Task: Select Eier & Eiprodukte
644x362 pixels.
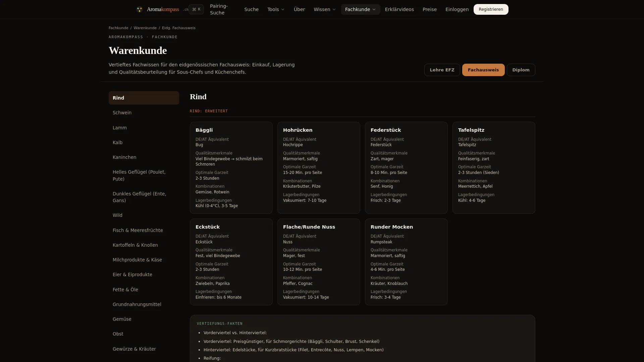Action: 144,275
